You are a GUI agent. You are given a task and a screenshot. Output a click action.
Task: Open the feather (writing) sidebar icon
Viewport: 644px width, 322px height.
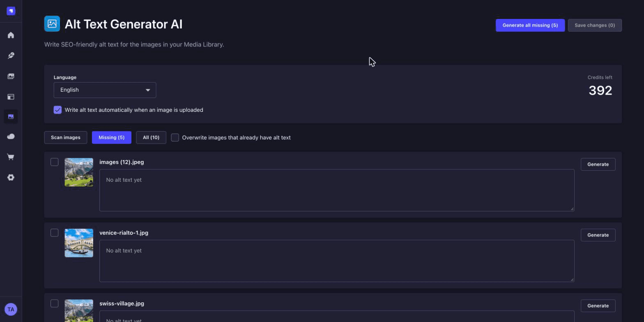click(11, 56)
